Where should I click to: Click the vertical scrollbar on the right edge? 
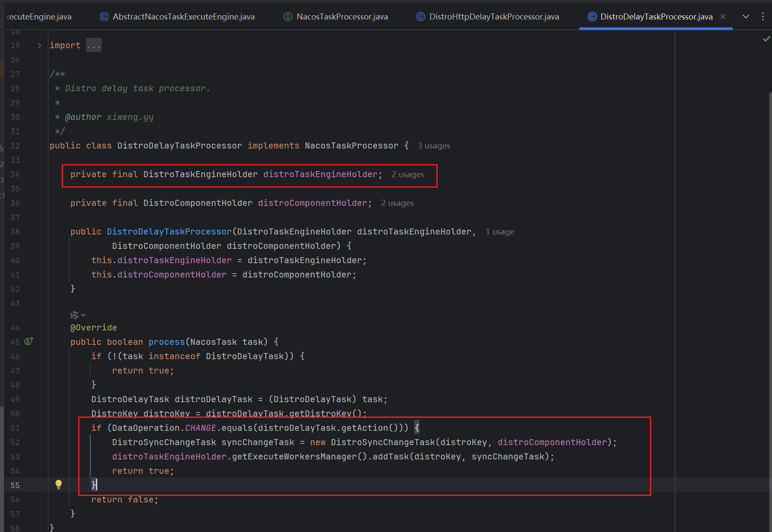(770, 261)
